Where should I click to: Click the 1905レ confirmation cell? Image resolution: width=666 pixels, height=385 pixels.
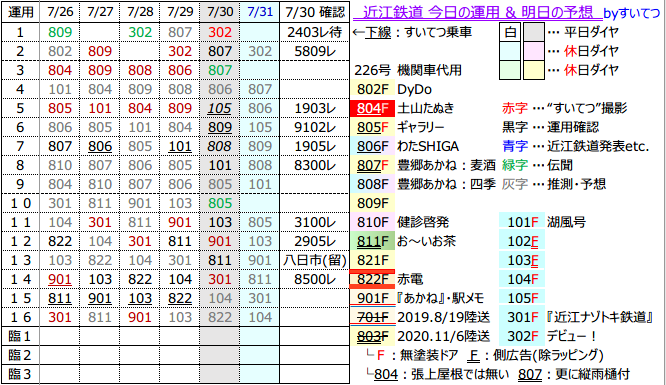point(315,146)
